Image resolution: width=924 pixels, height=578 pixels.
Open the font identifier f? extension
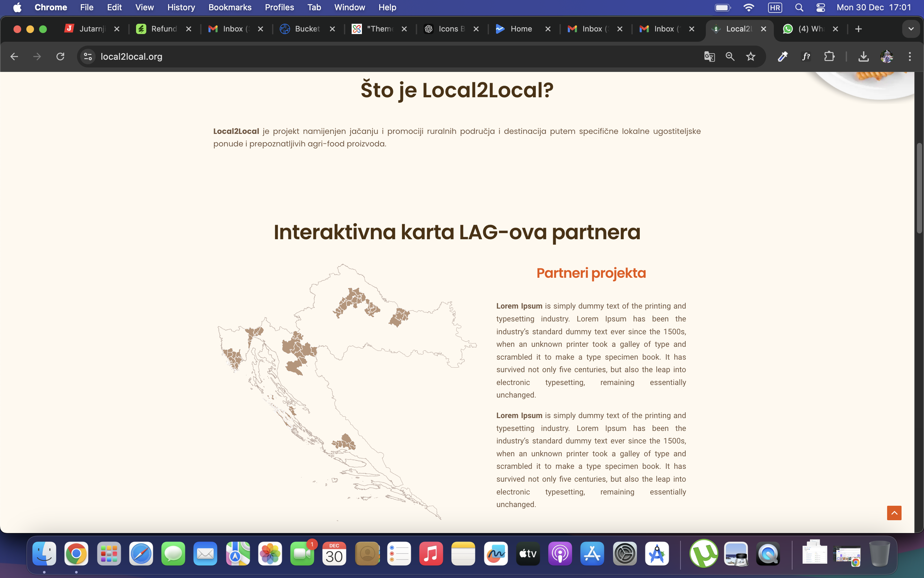[x=806, y=57]
